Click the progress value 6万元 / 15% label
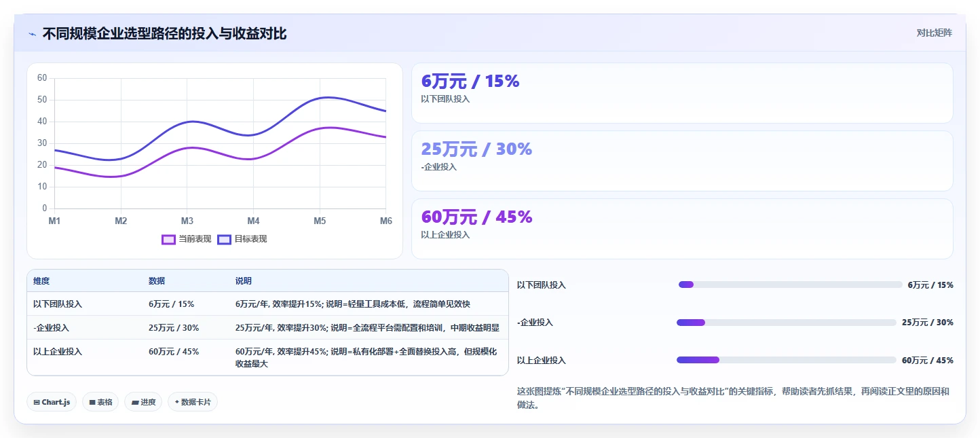Screen dimensions: 980x438 [x=930, y=285]
